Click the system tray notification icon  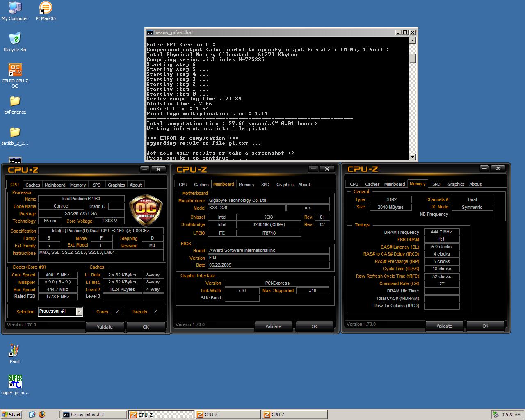(496, 414)
